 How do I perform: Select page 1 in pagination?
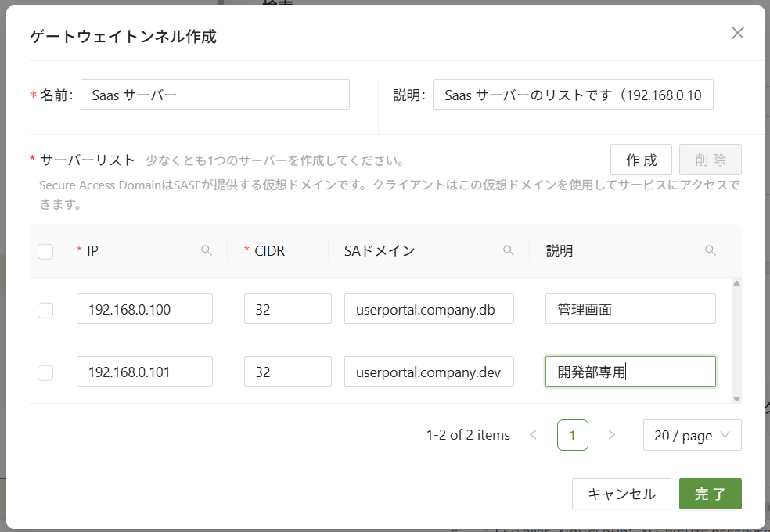pyautogui.click(x=573, y=435)
